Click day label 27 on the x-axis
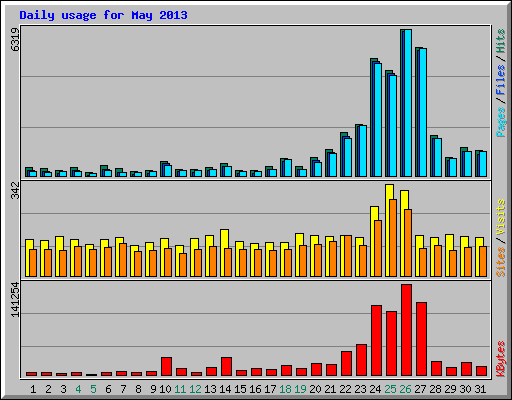Image resolution: width=512 pixels, height=400 pixels. pyautogui.click(x=420, y=389)
